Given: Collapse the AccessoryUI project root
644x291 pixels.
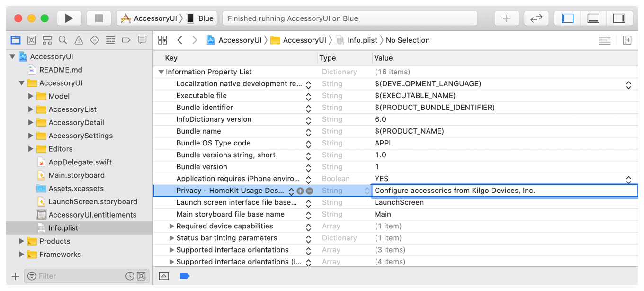Looking at the screenshot, I should [12, 57].
